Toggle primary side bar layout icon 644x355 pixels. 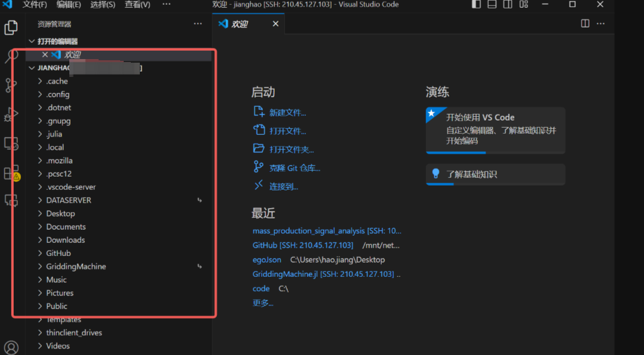pyautogui.click(x=476, y=5)
